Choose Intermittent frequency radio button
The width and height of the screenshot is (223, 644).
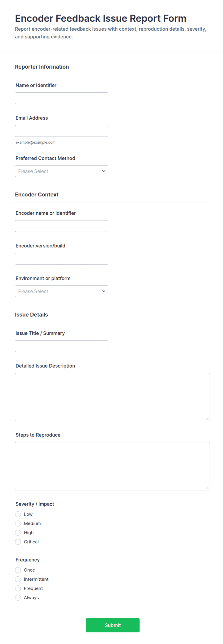(18, 579)
